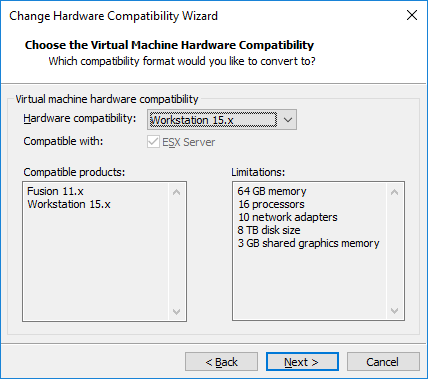Select Workstation 15.x in Compatible products list
The width and height of the screenshot is (428, 379).
69,204
